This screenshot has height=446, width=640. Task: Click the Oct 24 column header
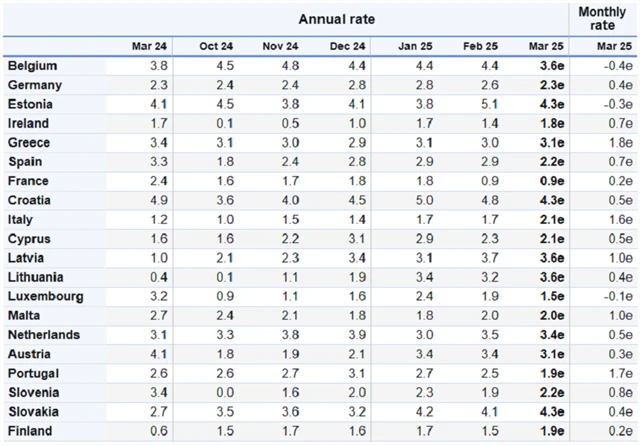[216, 46]
